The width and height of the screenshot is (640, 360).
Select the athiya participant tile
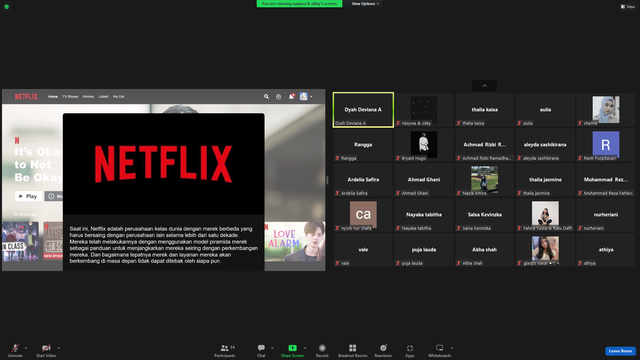pyautogui.click(x=606, y=250)
